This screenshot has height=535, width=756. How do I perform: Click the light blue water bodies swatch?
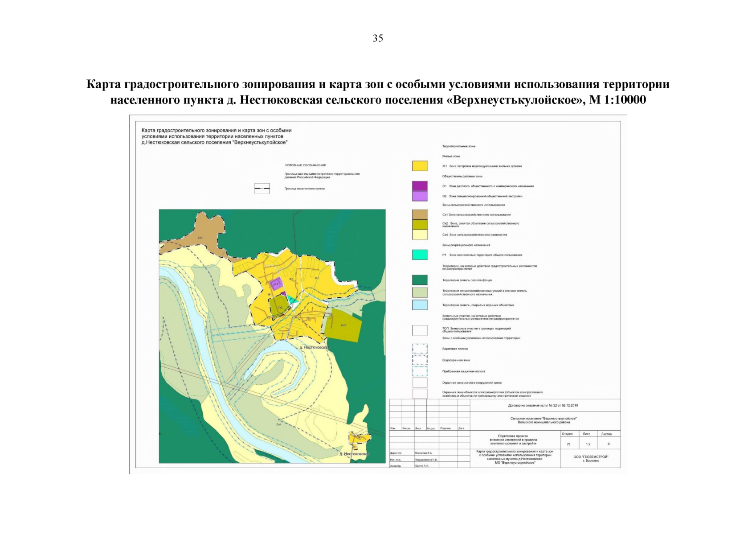420,305
